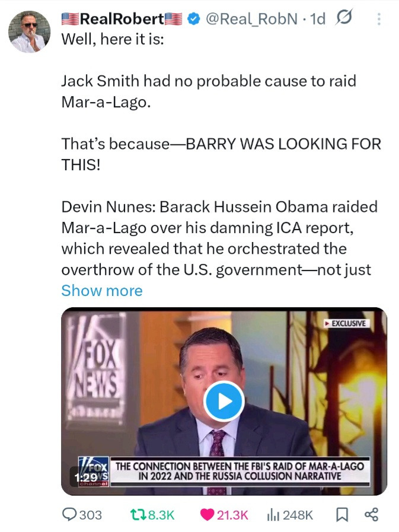This screenshot has width=399, height=532.
Task: Expand the tweet with Show more
Action: point(102,291)
